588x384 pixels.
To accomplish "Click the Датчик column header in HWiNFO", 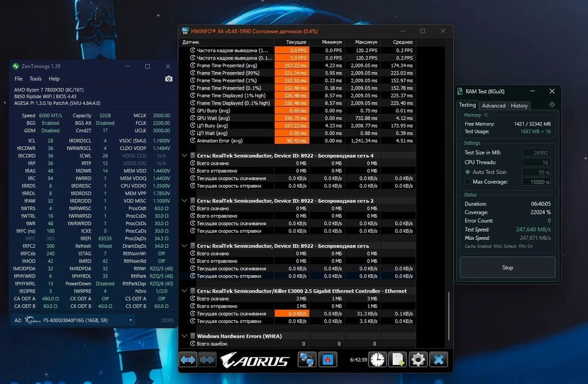I will point(227,42).
